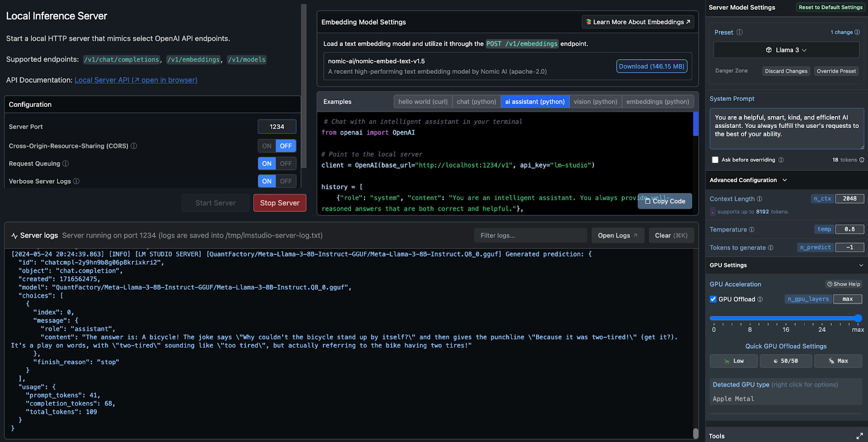Expand the Tools panel with the arrows icon
This screenshot has width=868, height=442.
point(859,436)
